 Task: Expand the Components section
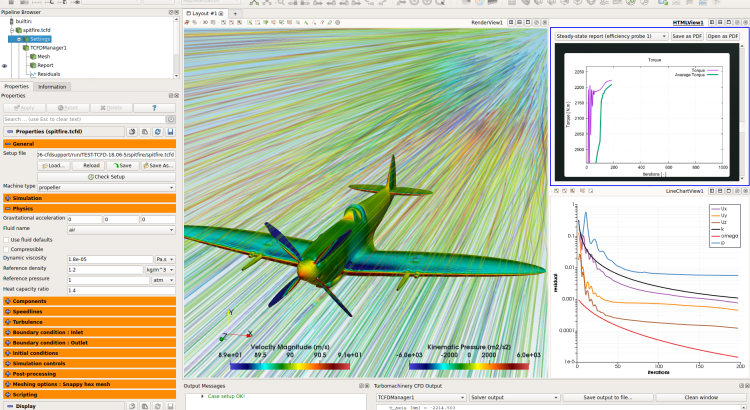click(89, 301)
